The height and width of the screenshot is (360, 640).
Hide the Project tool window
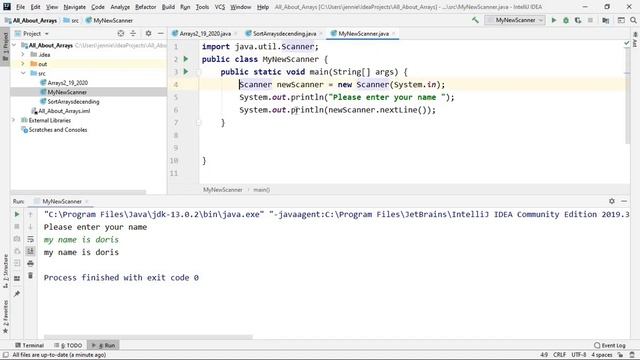(x=161, y=33)
